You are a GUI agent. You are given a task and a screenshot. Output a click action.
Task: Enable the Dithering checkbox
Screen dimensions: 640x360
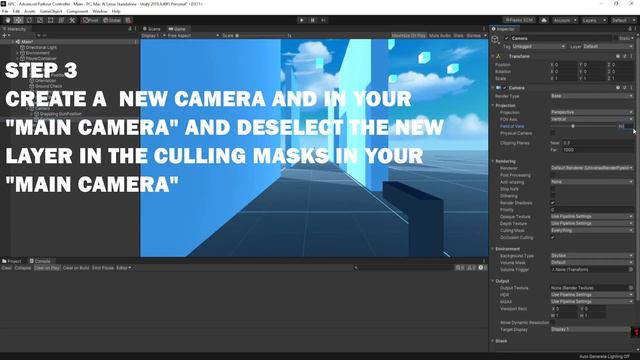pyautogui.click(x=553, y=196)
